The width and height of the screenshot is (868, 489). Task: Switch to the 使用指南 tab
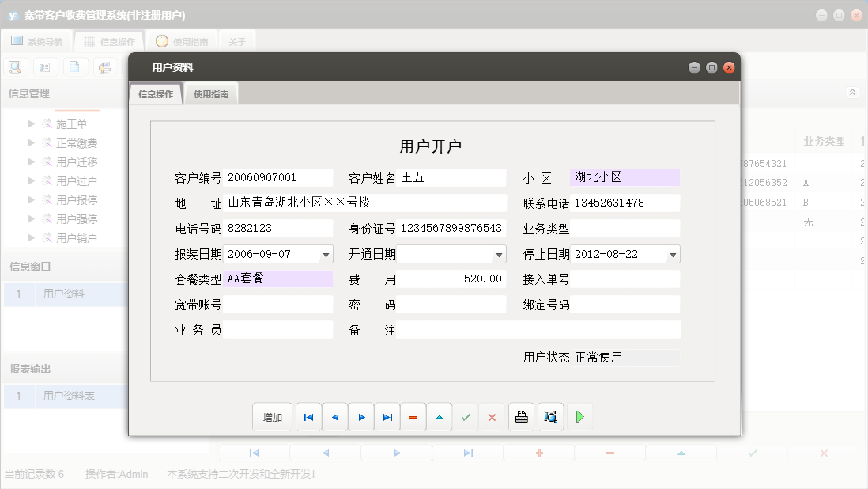(210, 93)
